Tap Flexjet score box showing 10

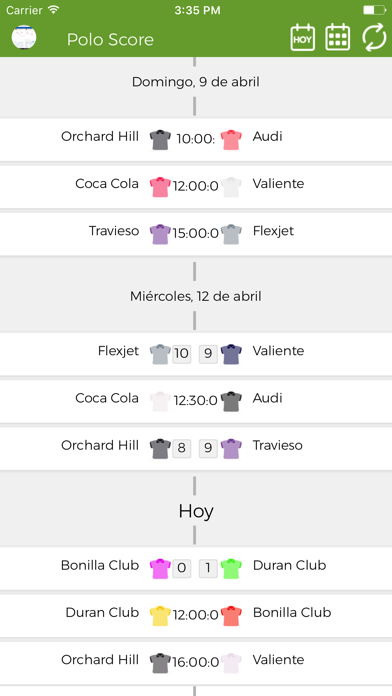[x=182, y=354]
